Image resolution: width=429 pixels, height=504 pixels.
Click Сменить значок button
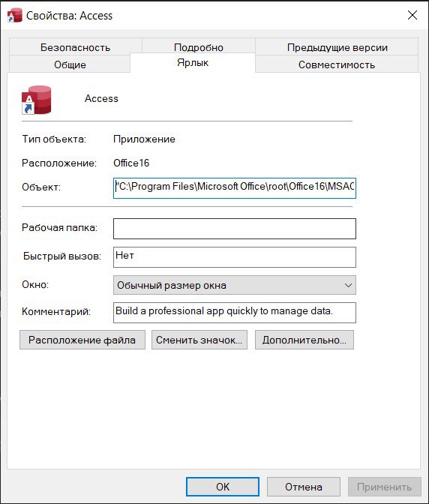pyautogui.click(x=199, y=340)
